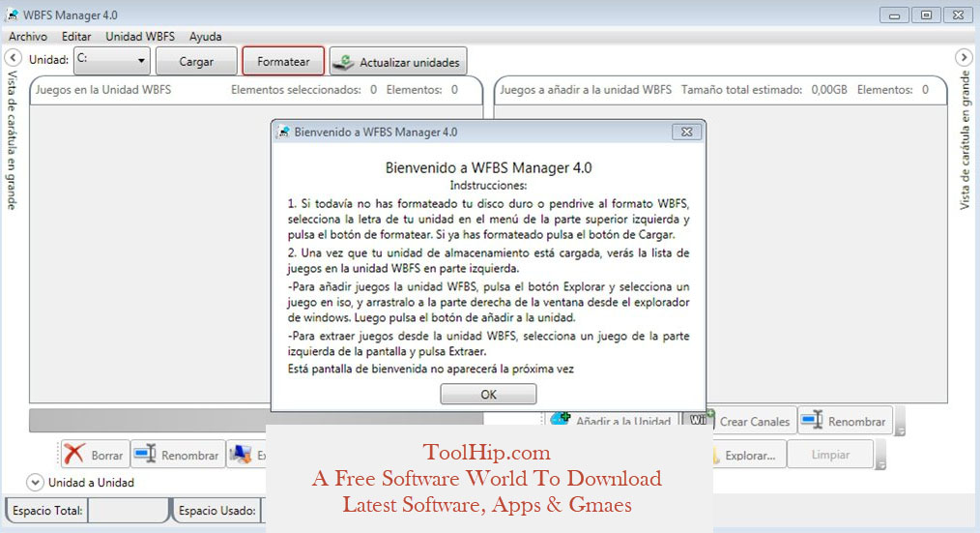The height and width of the screenshot is (533, 980).
Task: Click the Añadir a la Unidad icon
Action: click(561, 418)
